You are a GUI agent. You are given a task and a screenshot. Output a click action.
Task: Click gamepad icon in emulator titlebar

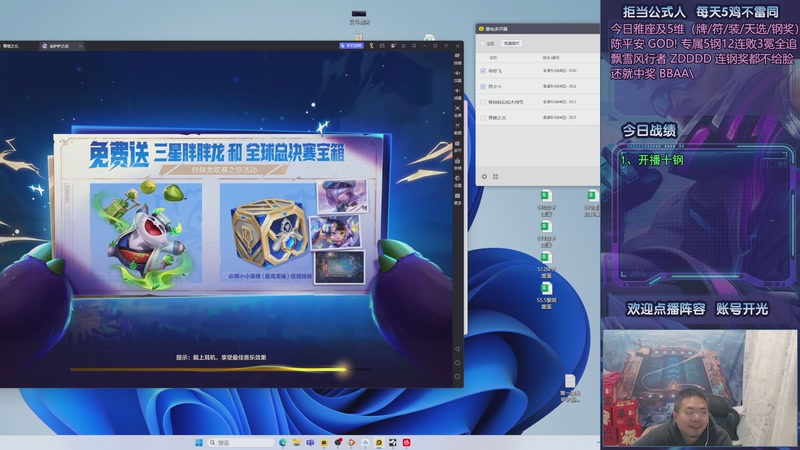click(382, 46)
